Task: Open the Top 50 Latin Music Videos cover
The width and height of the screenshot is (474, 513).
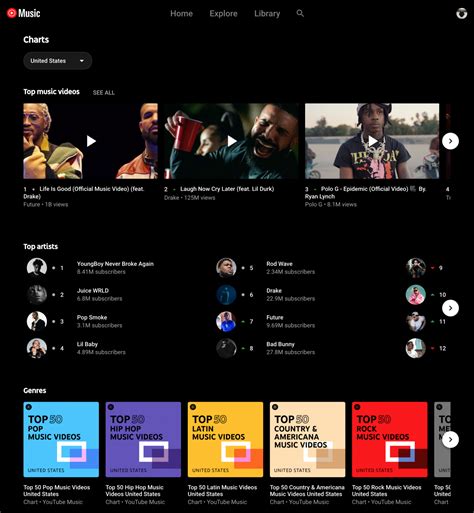Action: pos(225,439)
